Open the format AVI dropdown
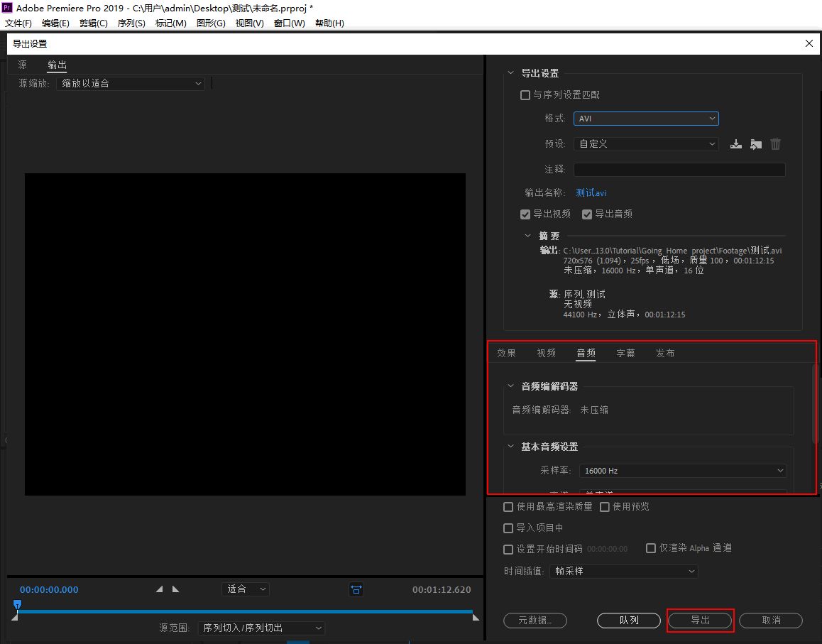This screenshot has width=822, height=644. coord(646,119)
